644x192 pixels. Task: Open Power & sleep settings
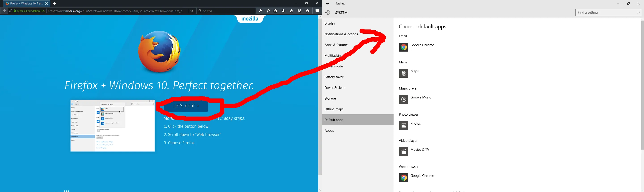(358, 88)
